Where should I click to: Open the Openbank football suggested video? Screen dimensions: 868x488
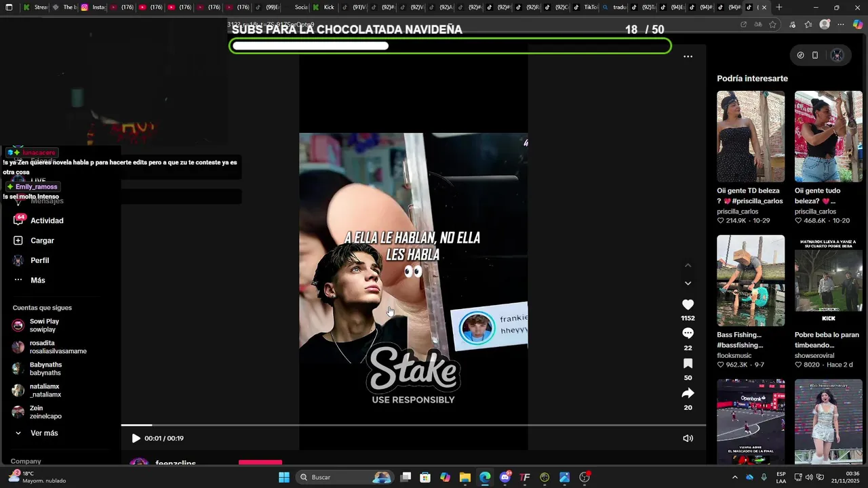coord(751,422)
